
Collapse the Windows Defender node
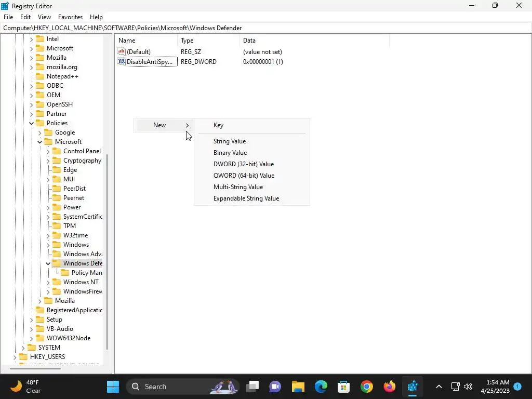(x=48, y=263)
